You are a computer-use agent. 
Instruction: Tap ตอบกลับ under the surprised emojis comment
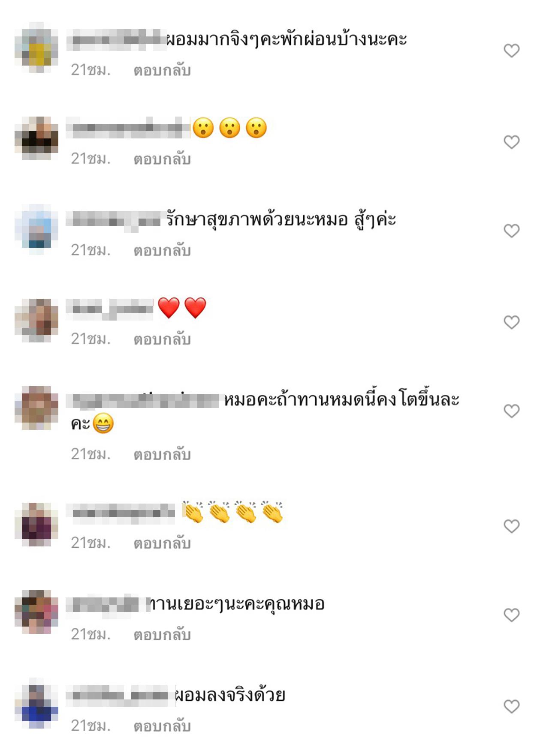[x=162, y=159]
